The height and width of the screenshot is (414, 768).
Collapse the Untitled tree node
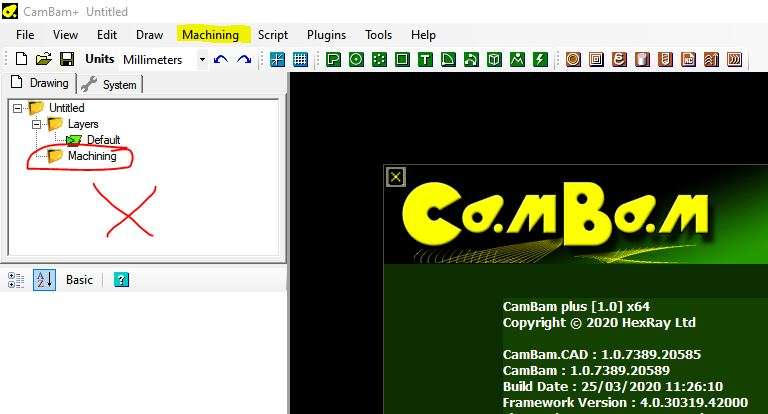18,108
